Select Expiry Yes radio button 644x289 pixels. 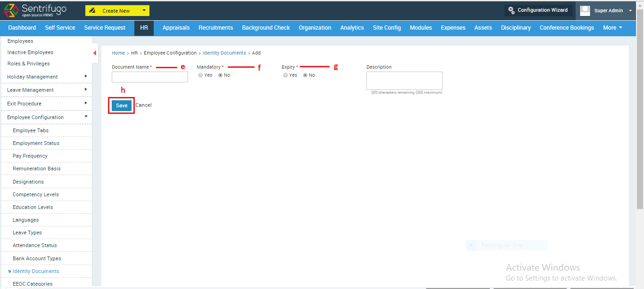pos(286,75)
